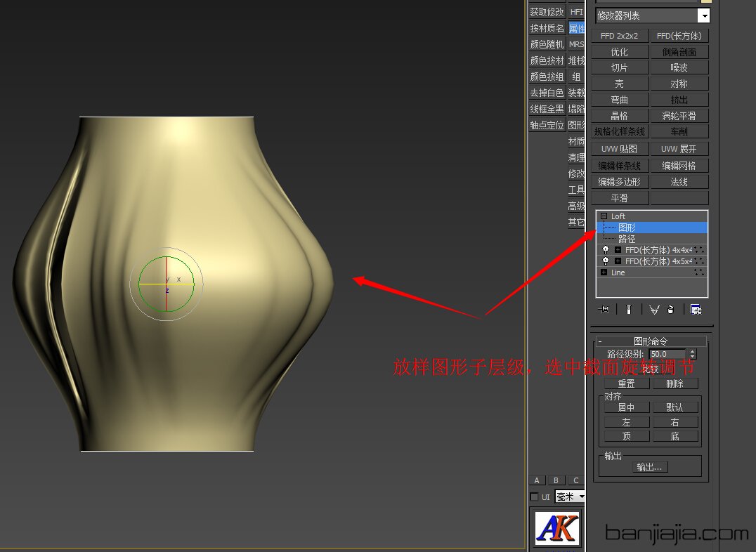Viewport: 756px width, 552px height.
Task: Click the 优化 modifier button
Action: click(620, 51)
